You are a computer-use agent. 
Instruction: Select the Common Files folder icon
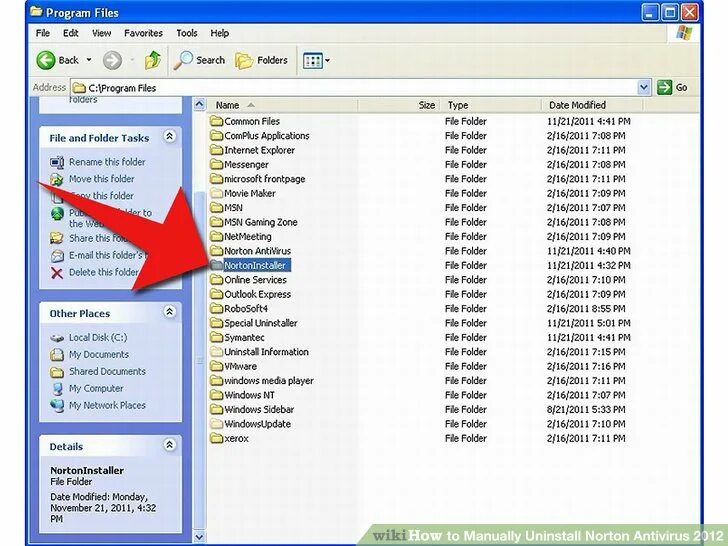point(216,121)
